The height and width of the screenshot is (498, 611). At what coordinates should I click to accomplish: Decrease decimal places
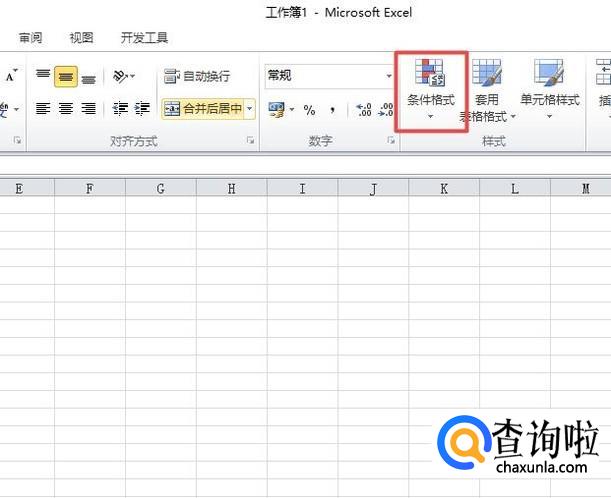tap(386, 109)
